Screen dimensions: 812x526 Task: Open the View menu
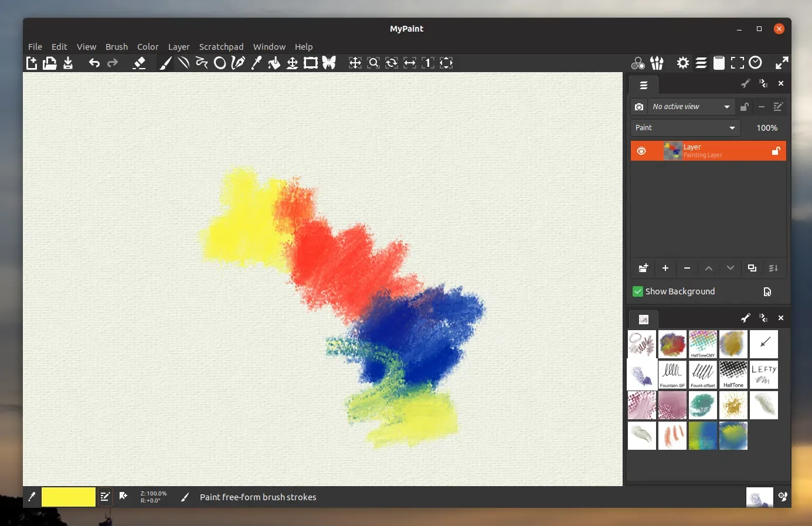(86, 47)
